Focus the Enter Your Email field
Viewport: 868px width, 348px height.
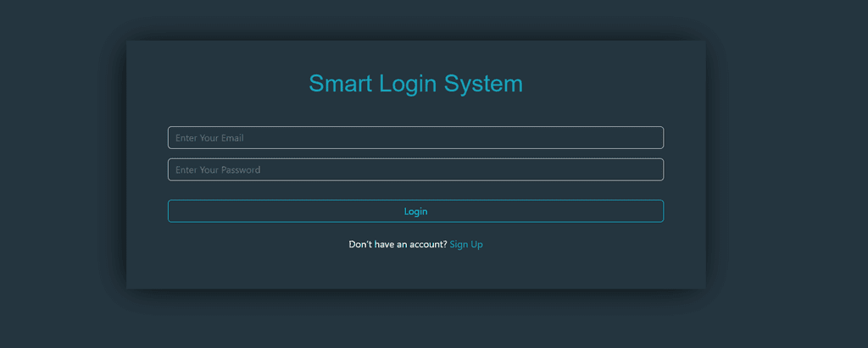pyautogui.click(x=415, y=138)
